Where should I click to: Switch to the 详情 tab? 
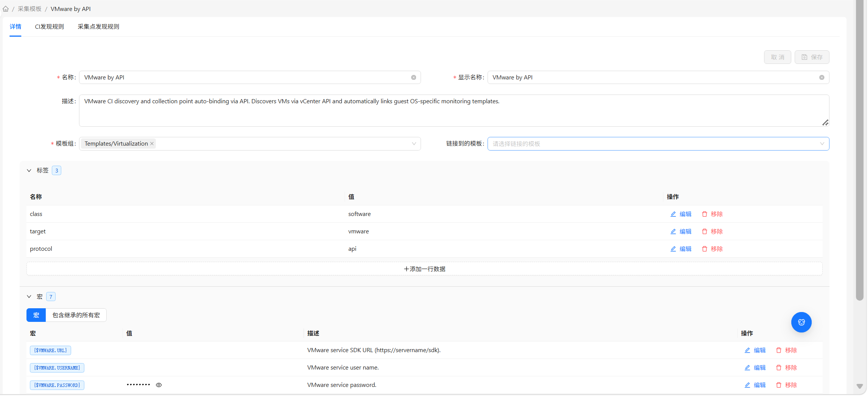[16, 26]
